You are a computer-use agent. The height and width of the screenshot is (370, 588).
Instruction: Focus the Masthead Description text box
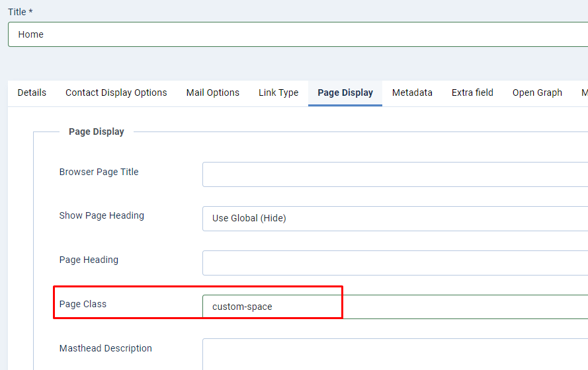click(395, 353)
